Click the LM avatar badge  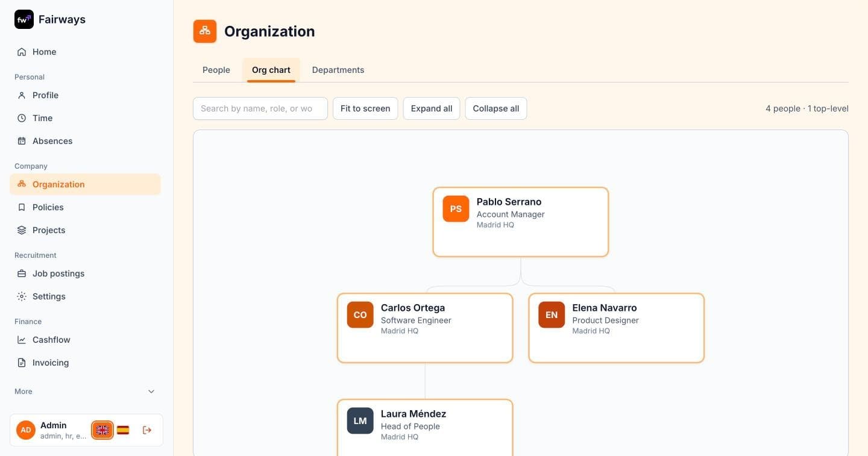(360, 421)
